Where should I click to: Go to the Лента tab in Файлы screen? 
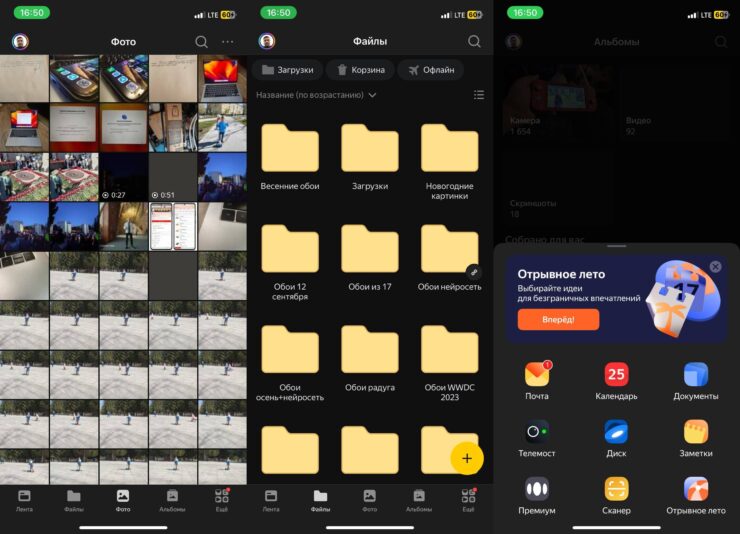(x=271, y=499)
